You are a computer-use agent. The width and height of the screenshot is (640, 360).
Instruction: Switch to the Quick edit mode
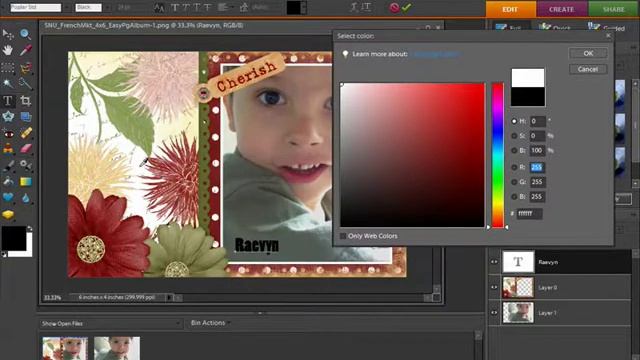(x=554, y=27)
